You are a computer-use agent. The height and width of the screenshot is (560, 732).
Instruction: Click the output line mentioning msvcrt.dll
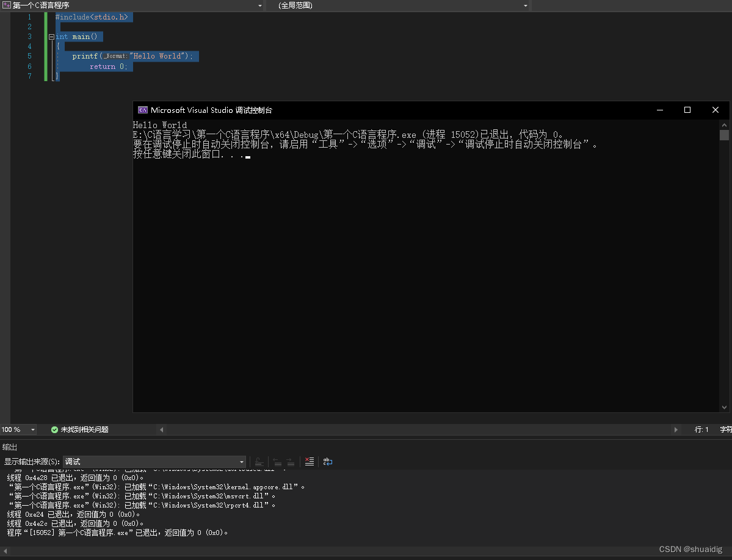(142, 496)
